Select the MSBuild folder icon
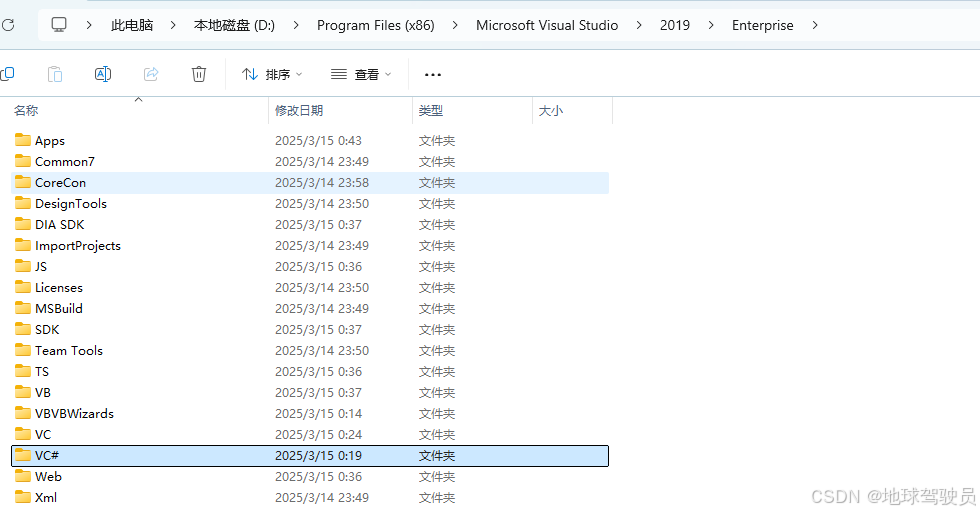The width and height of the screenshot is (980, 514). pos(23,308)
